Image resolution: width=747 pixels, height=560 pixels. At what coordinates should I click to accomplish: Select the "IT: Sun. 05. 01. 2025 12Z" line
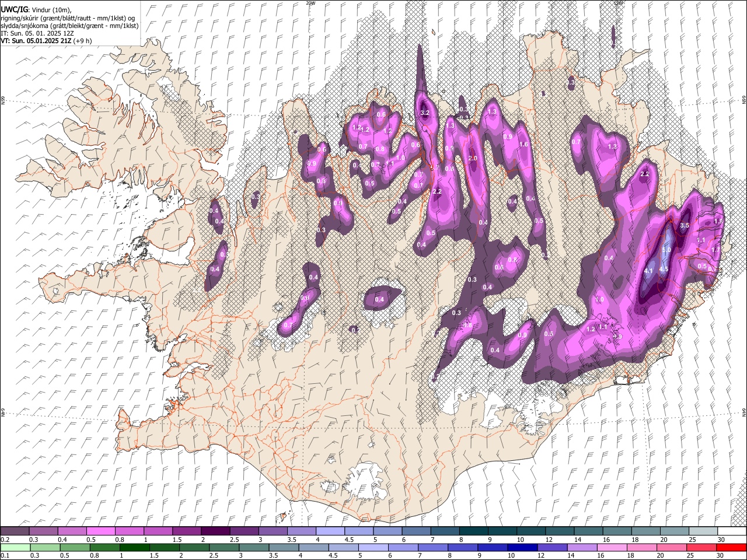pyautogui.click(x=37, y=33)
